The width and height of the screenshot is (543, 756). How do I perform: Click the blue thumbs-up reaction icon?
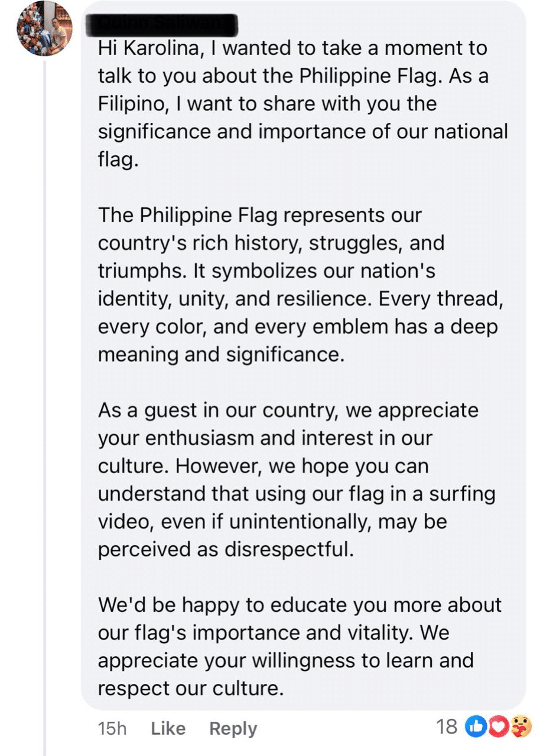pos(476,727)
